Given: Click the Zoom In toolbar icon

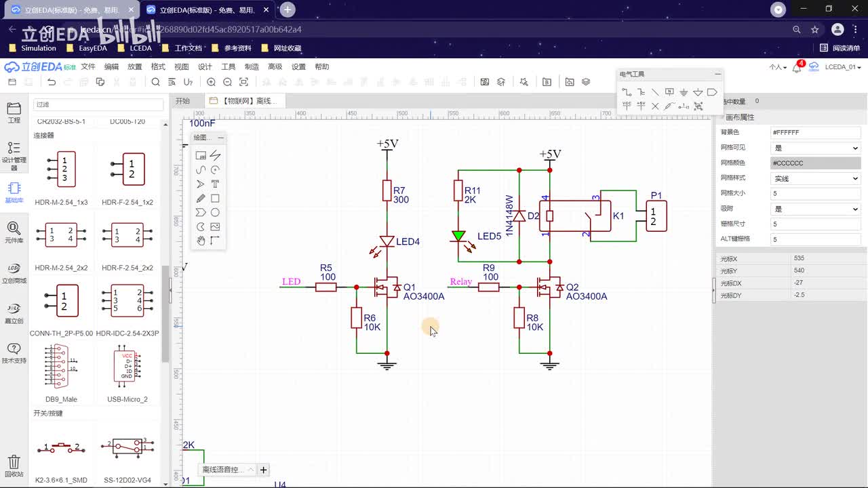Looking at the screenshot, I should coord(211,82).
